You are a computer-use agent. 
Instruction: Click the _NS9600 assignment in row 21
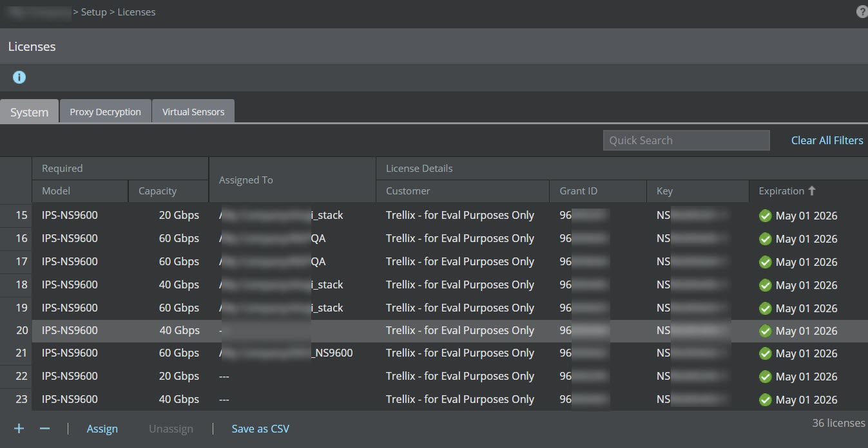pyautogui.click(x=332, y=353)
